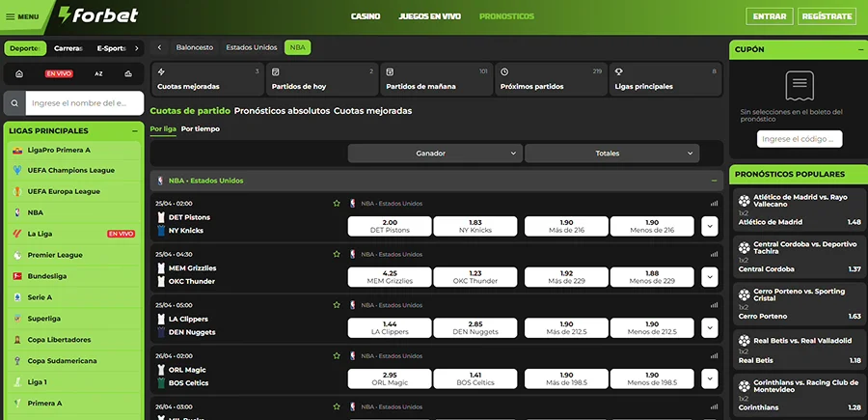Open the hamburger MENU button
Viewport: 868px width, 420px height.
pos(23,16)
